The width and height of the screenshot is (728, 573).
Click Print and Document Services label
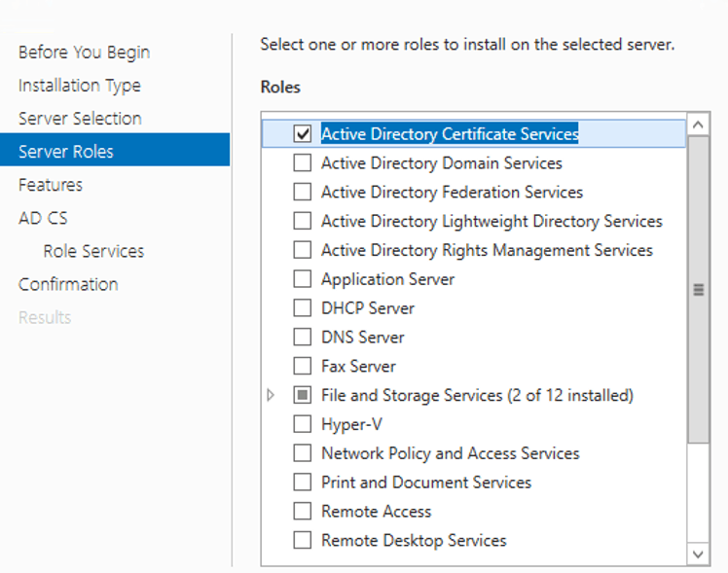[x=426, y=483]
